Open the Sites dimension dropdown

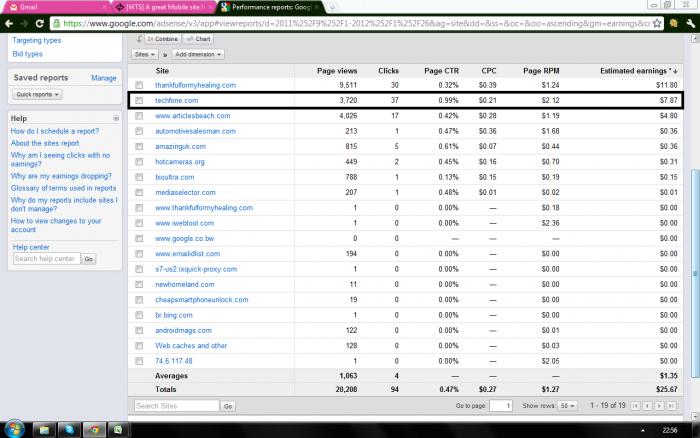tap(145, 54)
